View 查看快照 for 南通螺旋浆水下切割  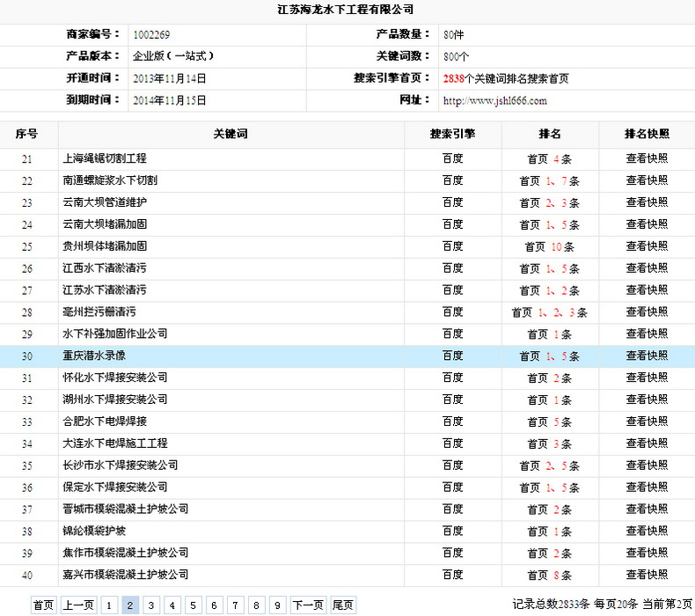pyautogui.click(x=647, y=180)
